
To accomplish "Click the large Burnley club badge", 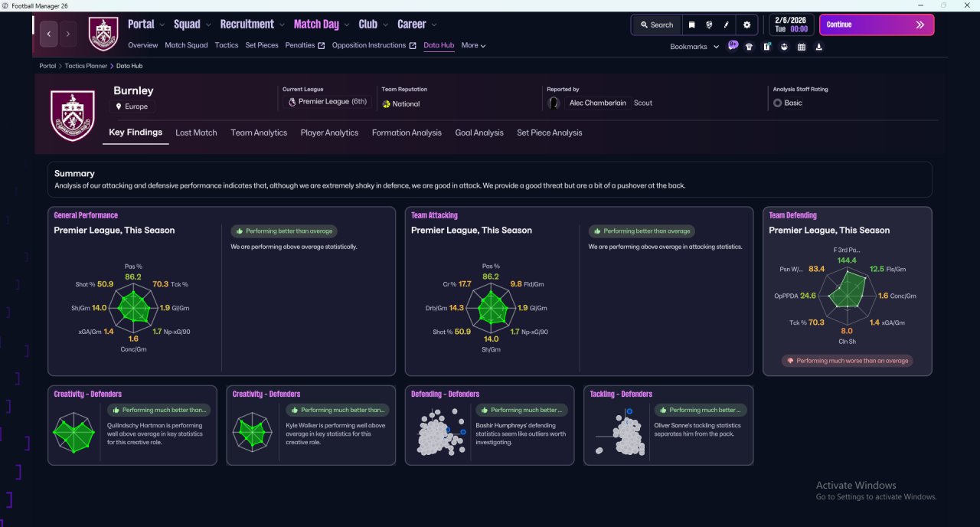I will click(72, 115).
